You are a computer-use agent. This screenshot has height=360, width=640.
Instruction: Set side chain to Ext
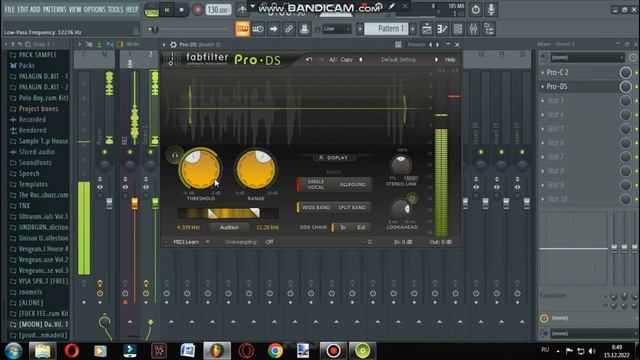pos(361,227)
